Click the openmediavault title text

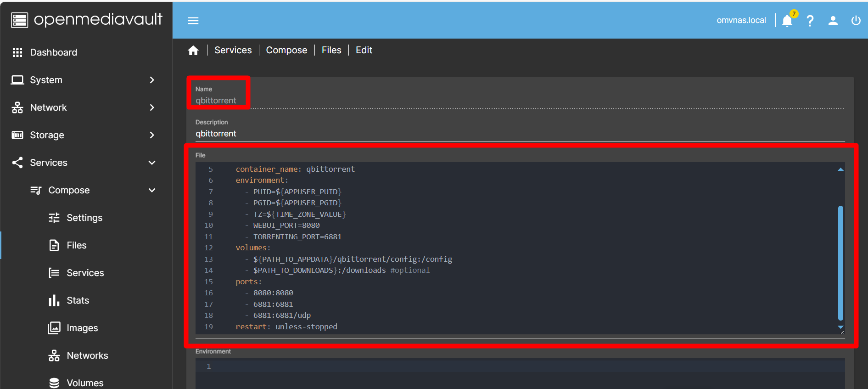pyautogui.click(x=98, y=19)
